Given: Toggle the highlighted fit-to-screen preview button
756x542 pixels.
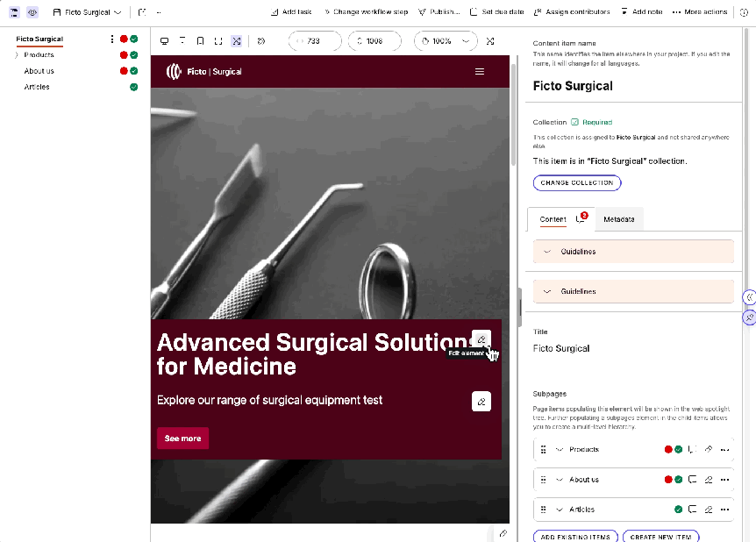Looking at the screenshot, I should click(x=237, y=41).
